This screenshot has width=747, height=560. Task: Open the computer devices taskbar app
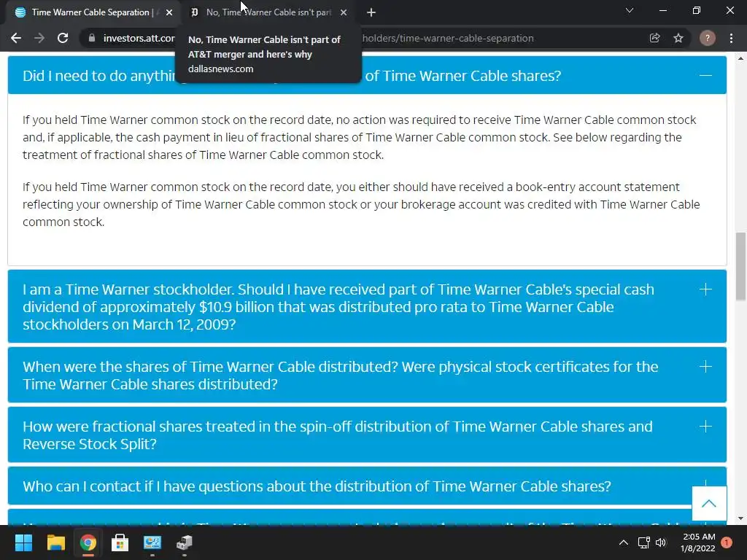click(185, 542)
